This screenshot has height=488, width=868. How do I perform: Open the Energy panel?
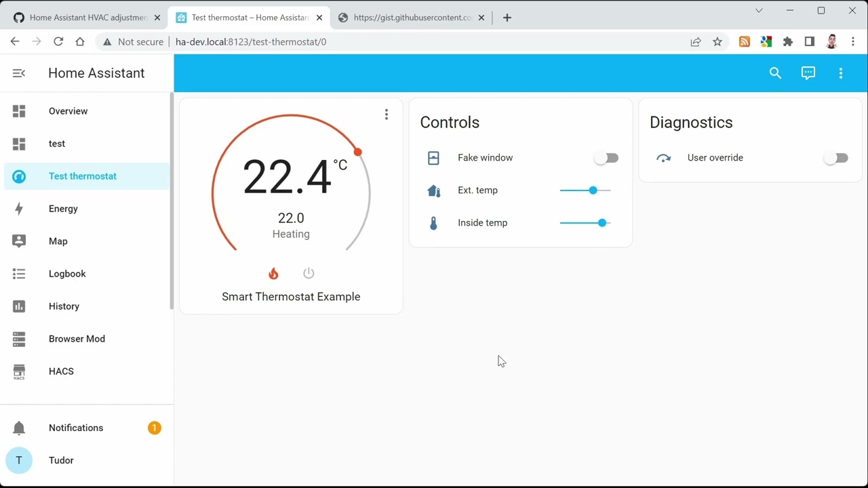(x=87, y=209)
